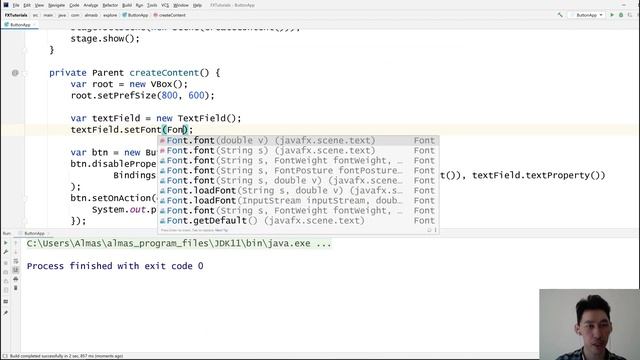Clear all console output trash icon
Image resolution: width=640 pixels, height=360 pixels.
[x=16, y=288]
